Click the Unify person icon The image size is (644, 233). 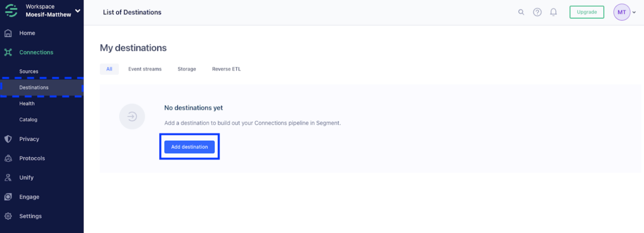pyautogui.click(x=8, y=177)
